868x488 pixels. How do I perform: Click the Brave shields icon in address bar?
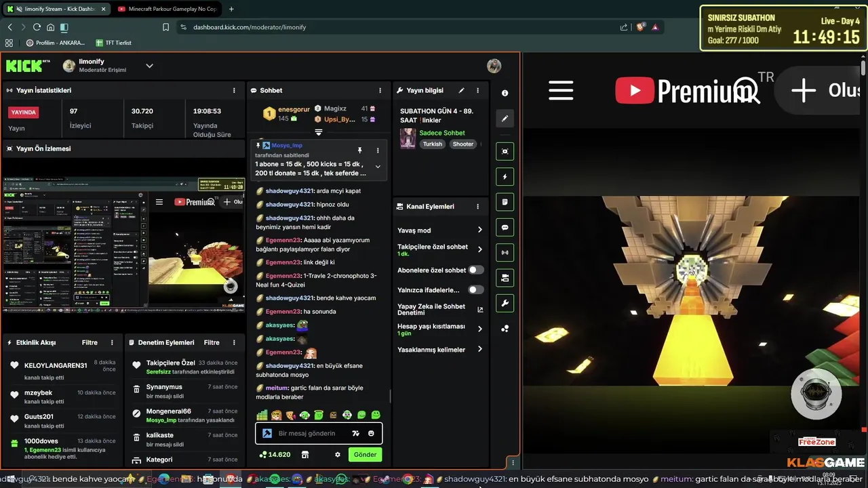(x=640, y=27)
